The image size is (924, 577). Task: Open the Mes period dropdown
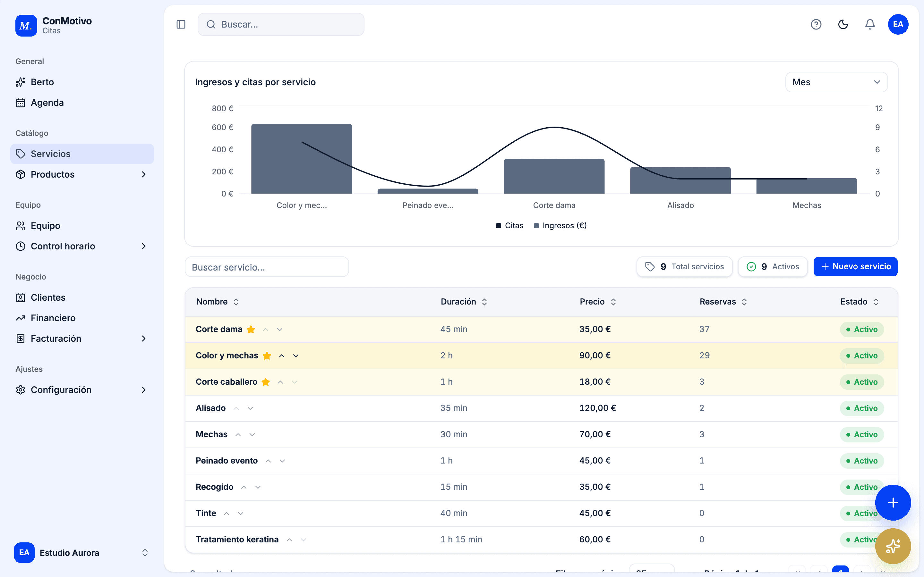(836, 82)
